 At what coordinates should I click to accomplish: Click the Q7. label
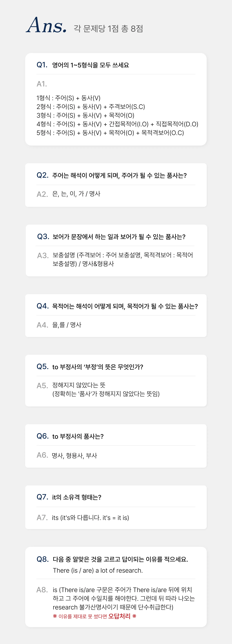42,497
